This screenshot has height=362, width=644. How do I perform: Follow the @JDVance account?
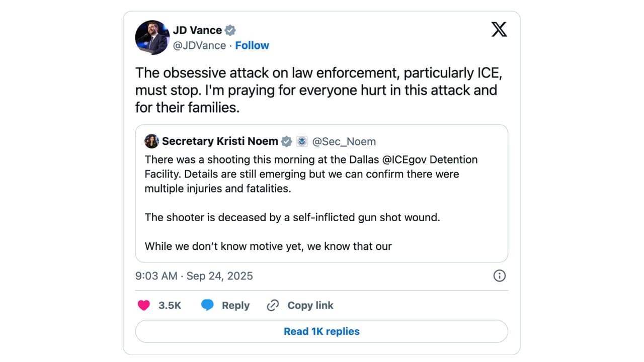(252, 45)
